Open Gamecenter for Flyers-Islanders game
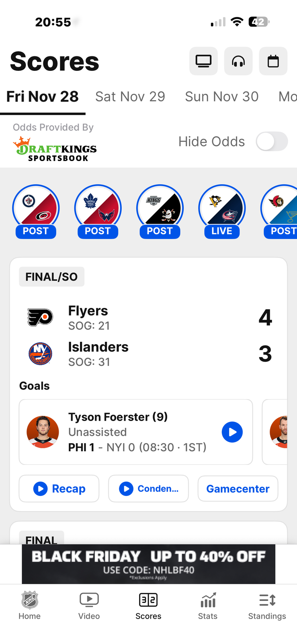The width and height of the screenshot is (297, 644). click(238, 489)
